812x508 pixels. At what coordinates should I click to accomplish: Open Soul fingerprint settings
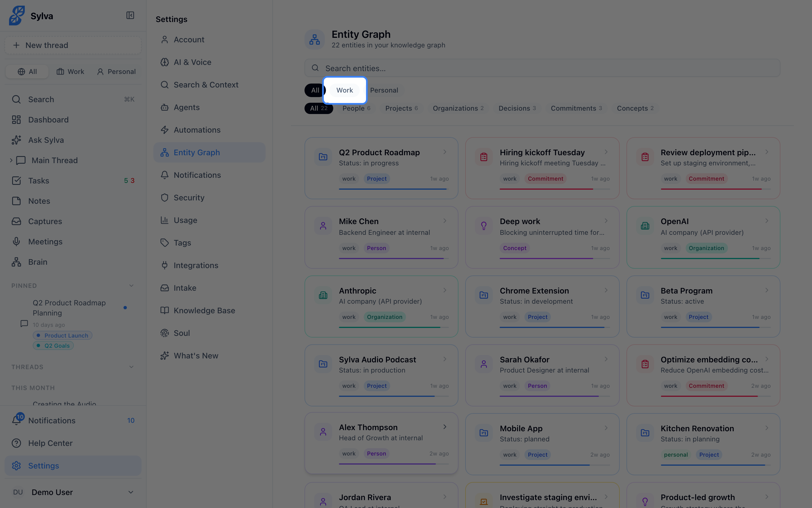pos(209,333)
